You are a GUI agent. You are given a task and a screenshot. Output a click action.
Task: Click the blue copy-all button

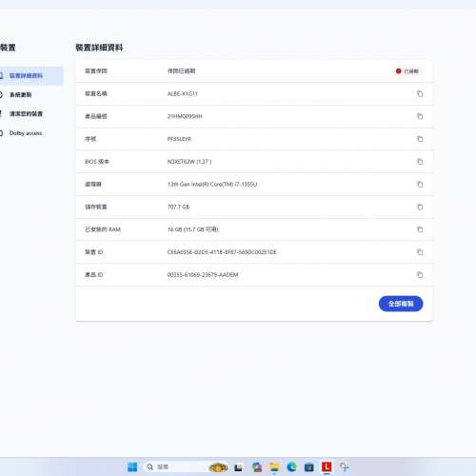(x=401, y=304)
